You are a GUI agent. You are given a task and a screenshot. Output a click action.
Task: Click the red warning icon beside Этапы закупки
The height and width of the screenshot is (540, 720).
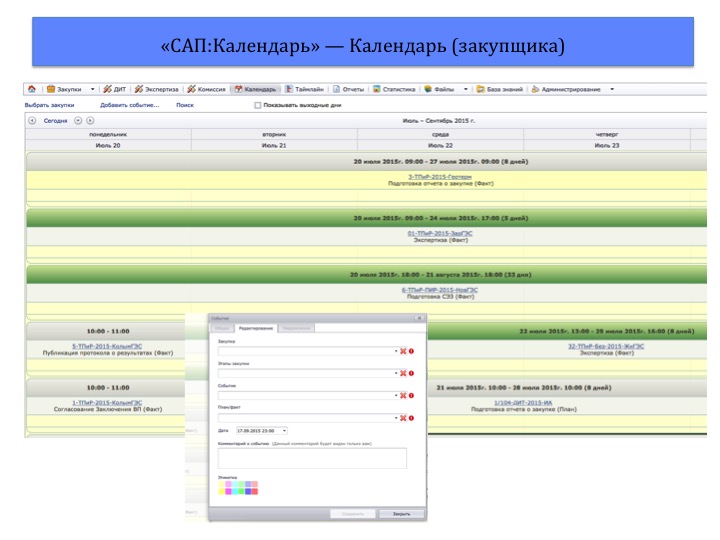411,373
